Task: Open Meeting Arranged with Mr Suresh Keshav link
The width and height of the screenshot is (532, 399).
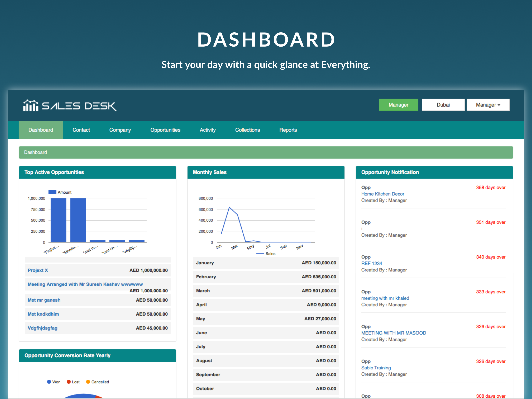Action: point(85,284)
